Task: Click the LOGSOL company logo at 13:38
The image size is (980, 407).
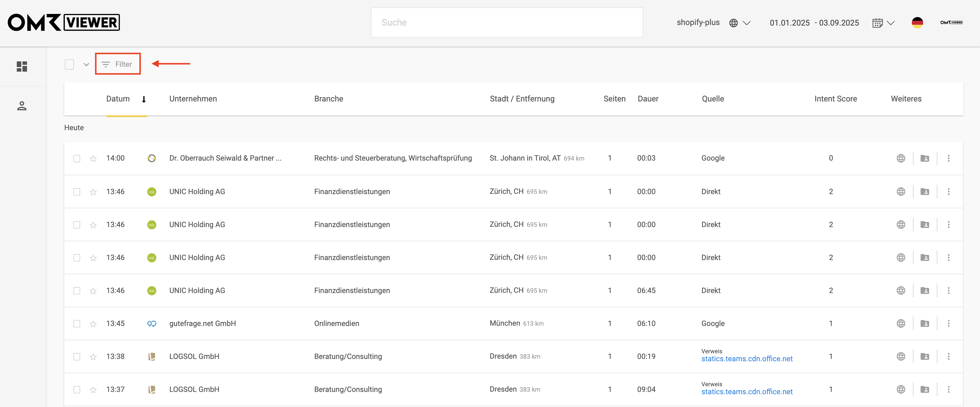Action: pos(151,356)
